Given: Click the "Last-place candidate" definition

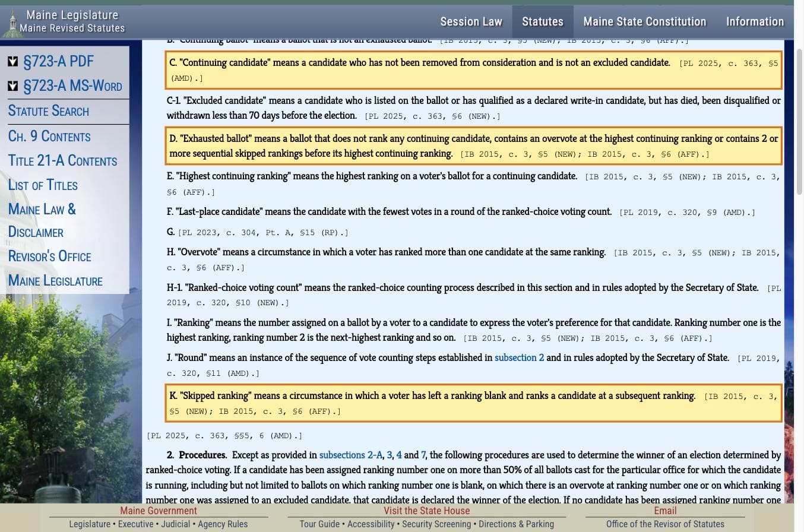Looking at the screenshot, I should coord(461,212).
